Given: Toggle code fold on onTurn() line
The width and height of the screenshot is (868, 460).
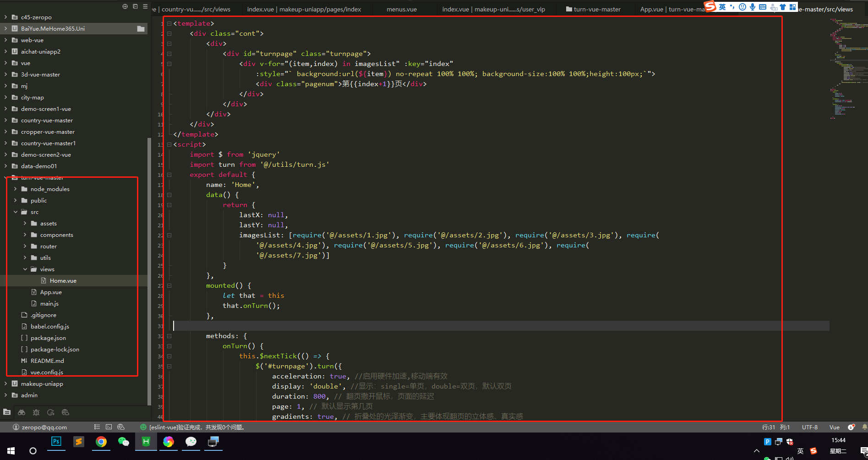Looking at the screenshot, I should pos(169,346).
